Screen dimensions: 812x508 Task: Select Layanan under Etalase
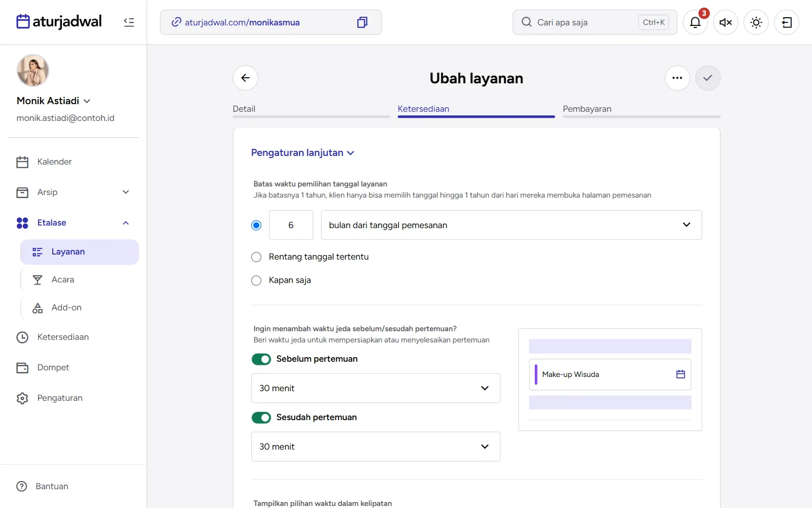80,252
